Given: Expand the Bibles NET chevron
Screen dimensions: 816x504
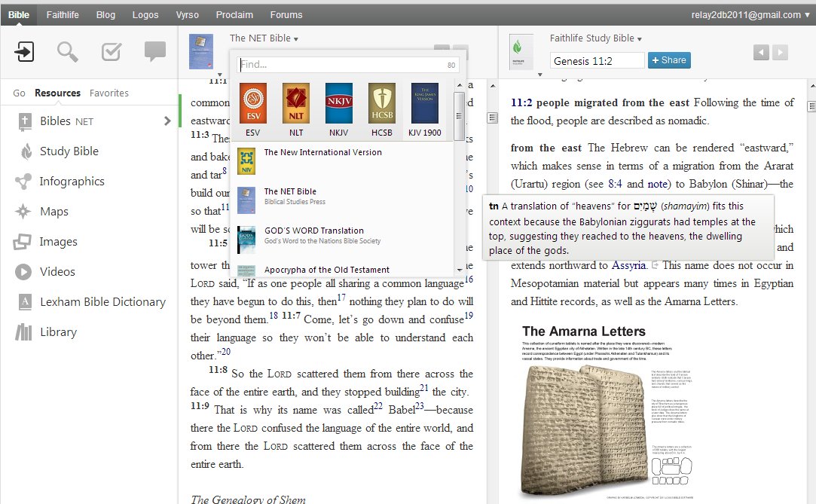Looking at the screenshot, I should click(x=167, y=121).
